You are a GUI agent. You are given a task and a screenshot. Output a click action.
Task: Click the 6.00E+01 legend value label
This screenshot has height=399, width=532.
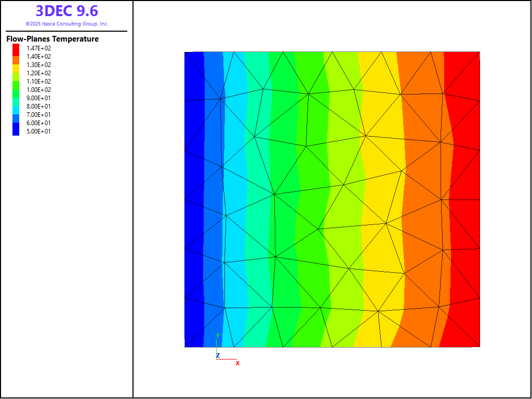[39, 123]
